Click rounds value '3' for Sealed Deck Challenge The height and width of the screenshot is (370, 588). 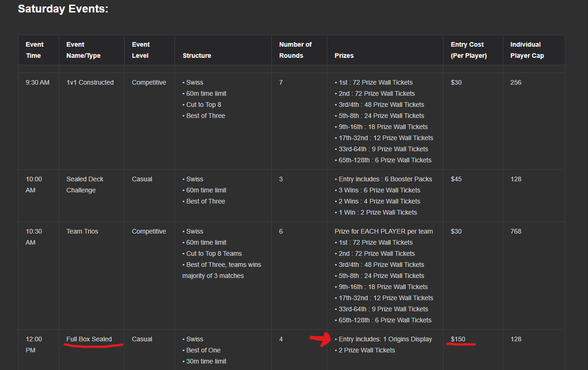click(281, 179)
